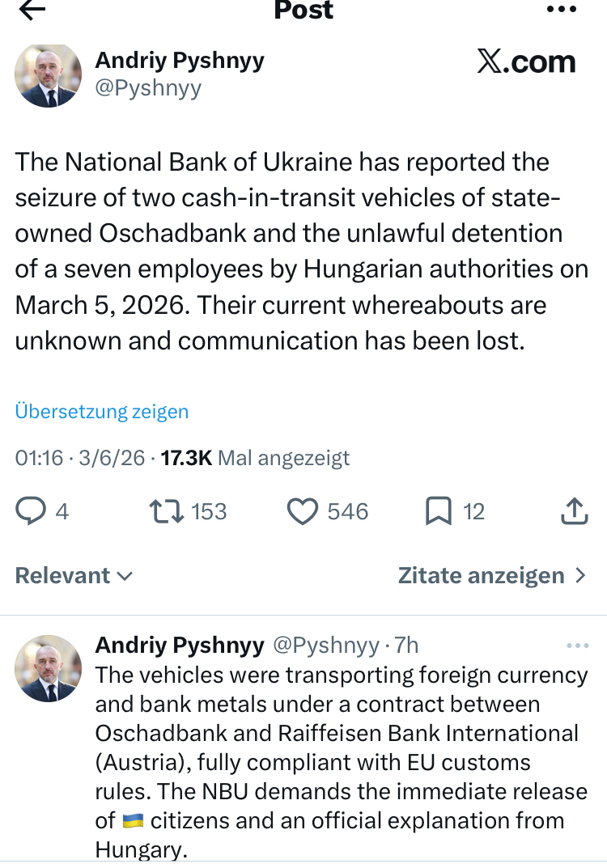Tap the reply speech bubble icon
Viewport: 607px width, 868px height.
(x=32, y=511)
